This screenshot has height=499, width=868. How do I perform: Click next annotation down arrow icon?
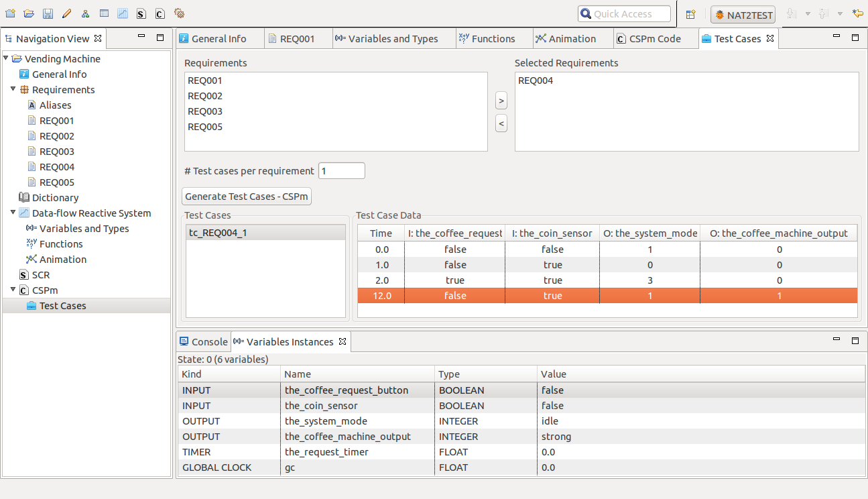791,13
